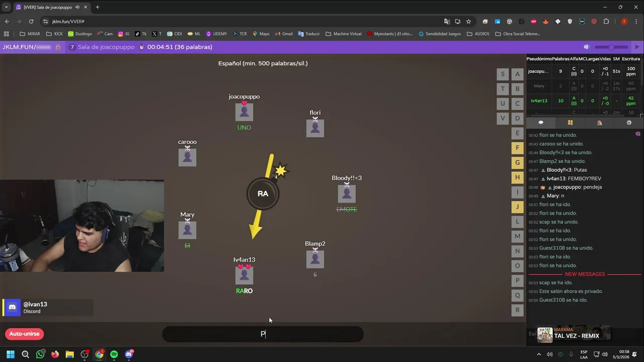
Task: Open the Duolingo bookmark
Action: (80, 34)
